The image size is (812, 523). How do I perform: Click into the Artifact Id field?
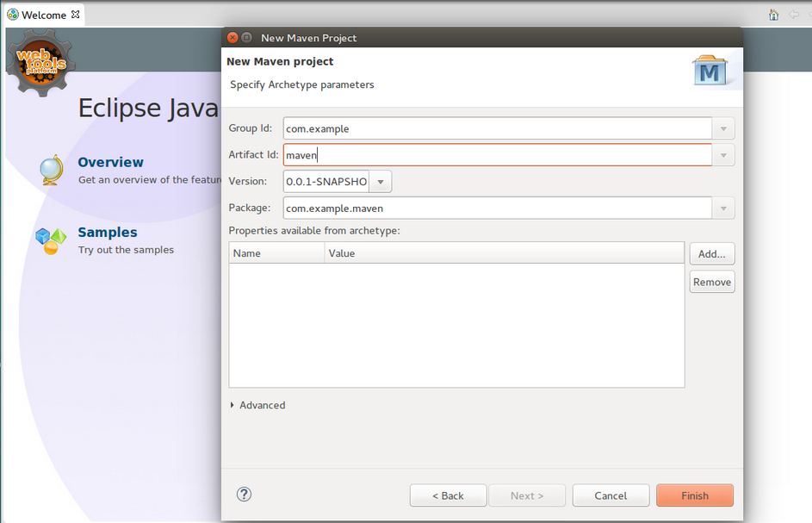(x=497, y=155)
